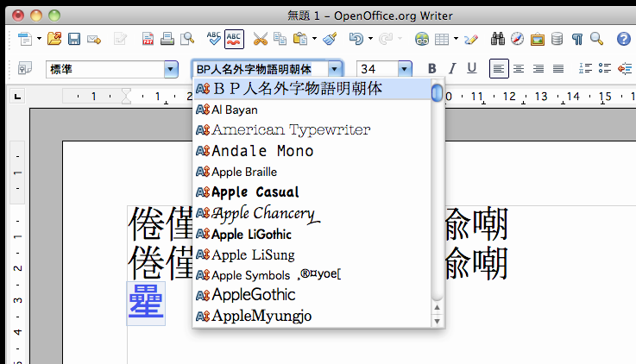
Task: Click the Document as E-mail icon
Action: coord(94,40)
